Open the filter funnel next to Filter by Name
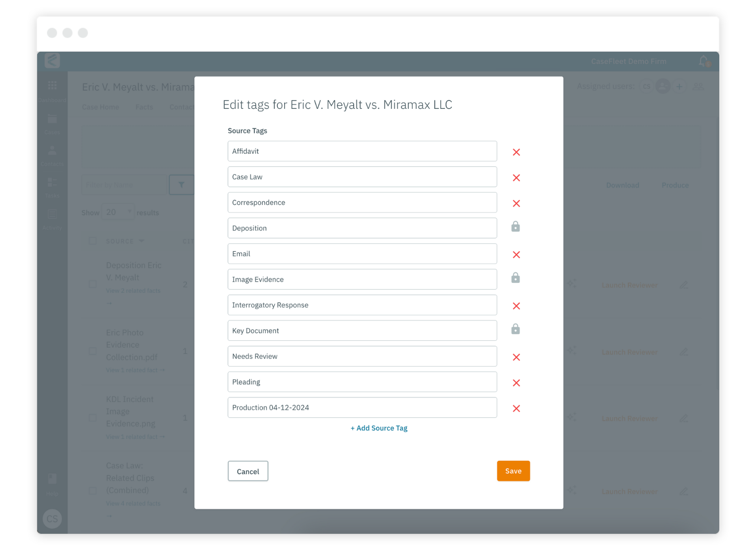The height and width of the screenshot is (551, 756). (x=181, y=185)
